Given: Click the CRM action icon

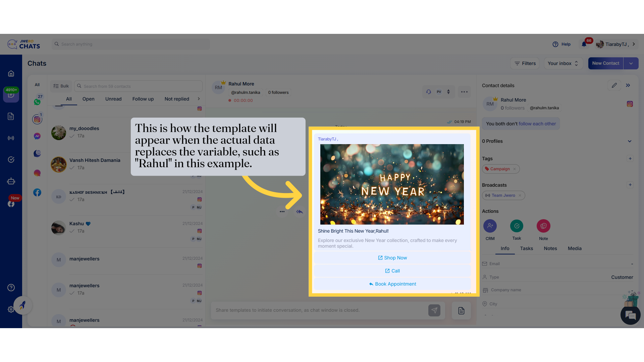Looking at the screenshot, I should (x=490, y=226).
